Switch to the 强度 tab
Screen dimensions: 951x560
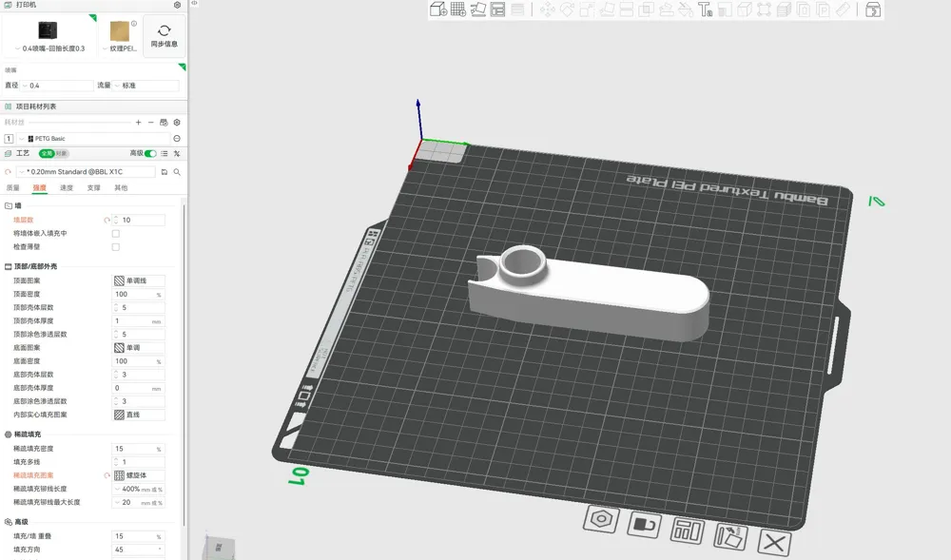click(x=39, y=188)
